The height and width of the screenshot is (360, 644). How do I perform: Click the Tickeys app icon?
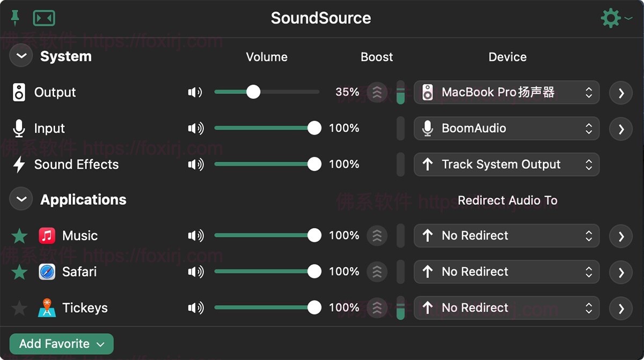point(47,307)
